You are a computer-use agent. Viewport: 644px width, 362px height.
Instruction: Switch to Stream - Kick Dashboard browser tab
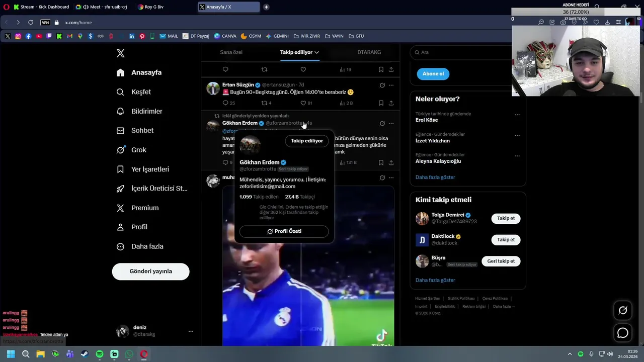coord(41,7)
